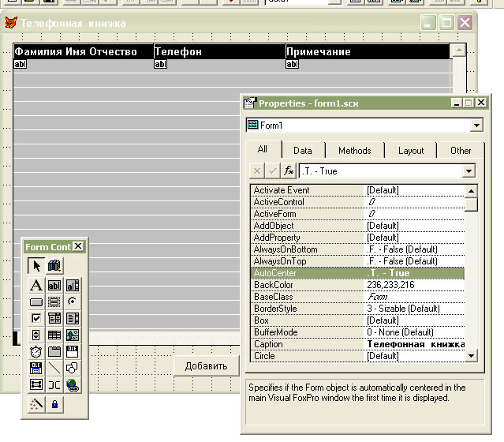504x442 pixels.
Task: Pick the Line drawing tool
Action: 54,368
